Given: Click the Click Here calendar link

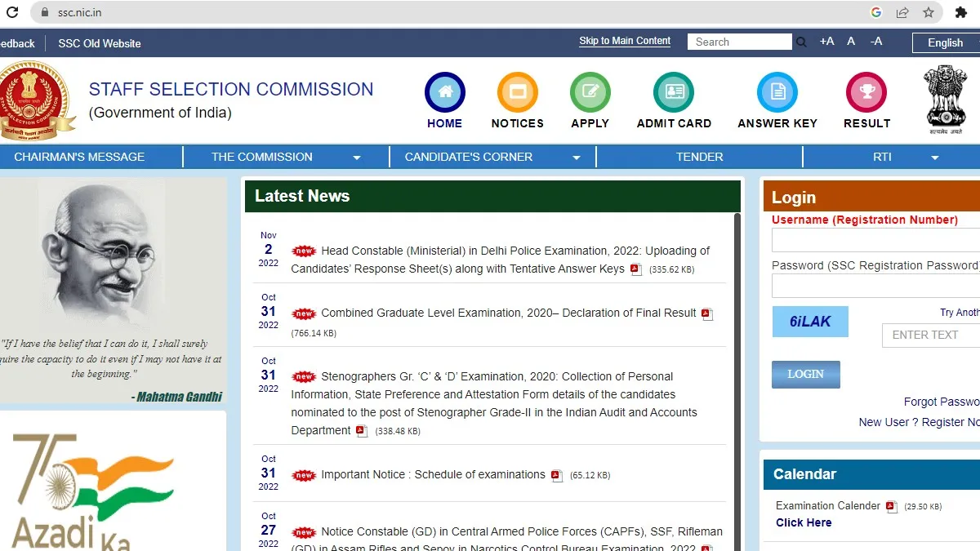Looking at the screenshot, I should [804, 522].
